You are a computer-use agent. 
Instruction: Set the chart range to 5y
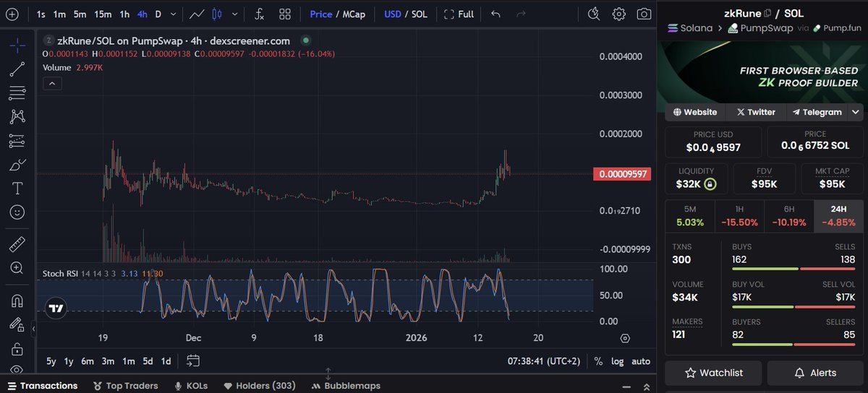point(51,360)
